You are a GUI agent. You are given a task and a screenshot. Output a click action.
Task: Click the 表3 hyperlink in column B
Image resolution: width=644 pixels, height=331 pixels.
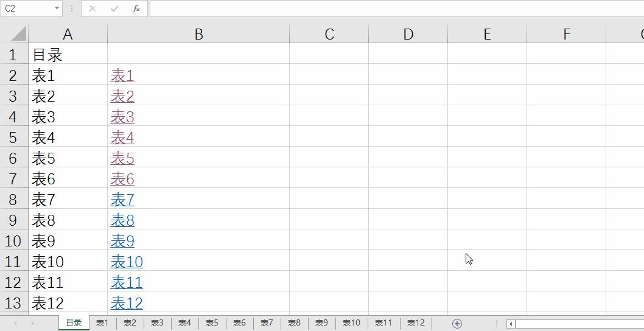(x=122, y=117)
